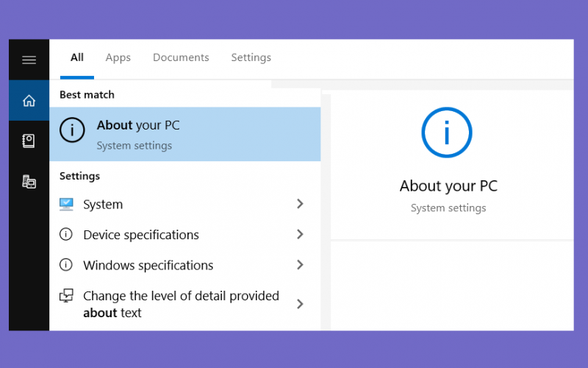
Task: Click the Settings section heading
Action: point(79,176)
